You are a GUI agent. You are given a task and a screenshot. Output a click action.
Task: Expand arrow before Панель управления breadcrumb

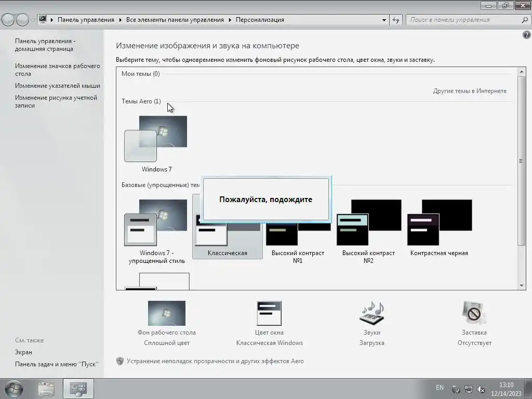pos(52,20)
